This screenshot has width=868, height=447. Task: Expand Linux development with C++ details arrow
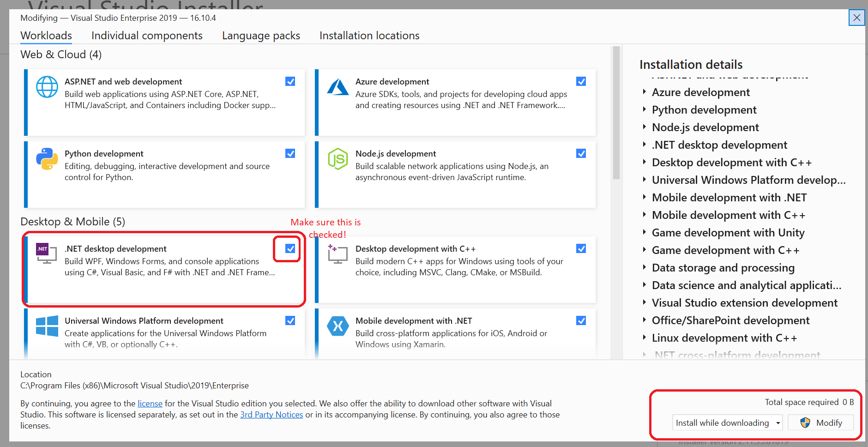pyautogui.click(x=644, y=338)
